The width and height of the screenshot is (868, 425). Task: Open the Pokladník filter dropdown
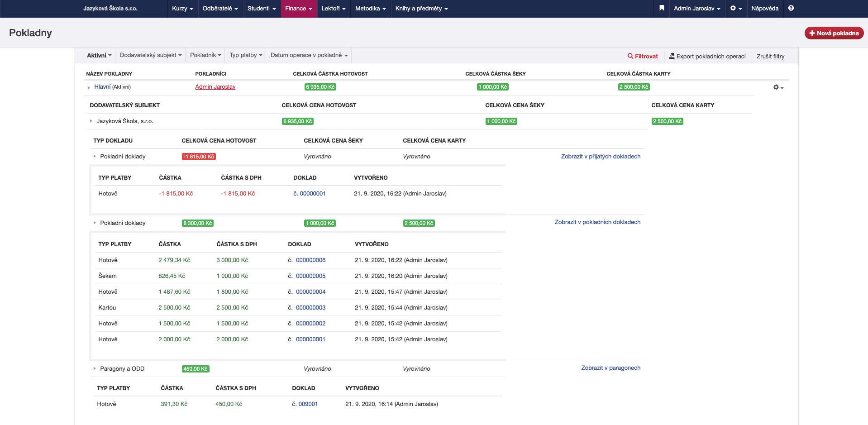click(205, 55)
